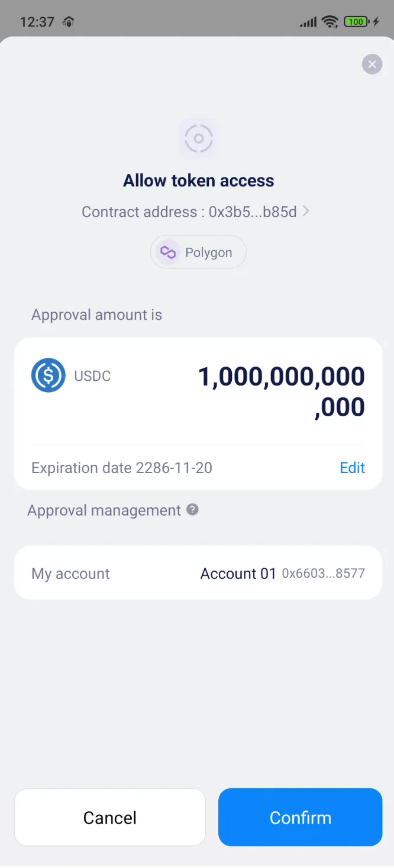This screenshot has width=394, height=868.
Task: Tap the battery indicator showing 100
Action: tap(356, 21)
